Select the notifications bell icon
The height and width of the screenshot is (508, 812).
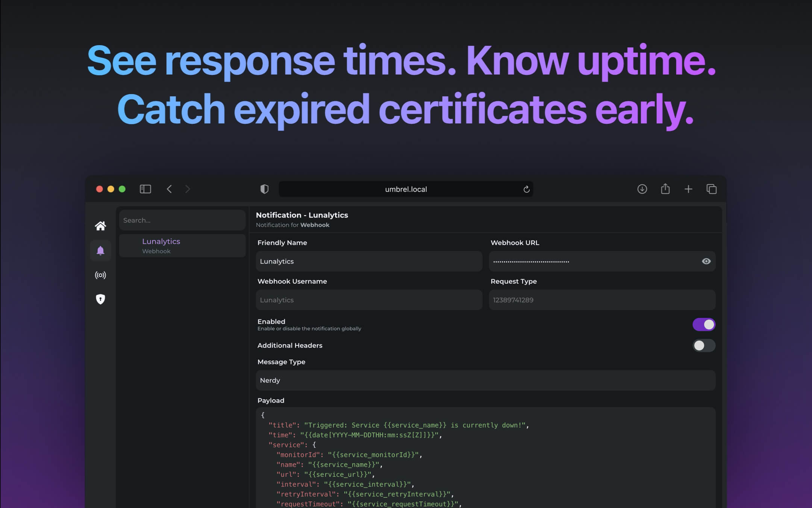point(100,251)
